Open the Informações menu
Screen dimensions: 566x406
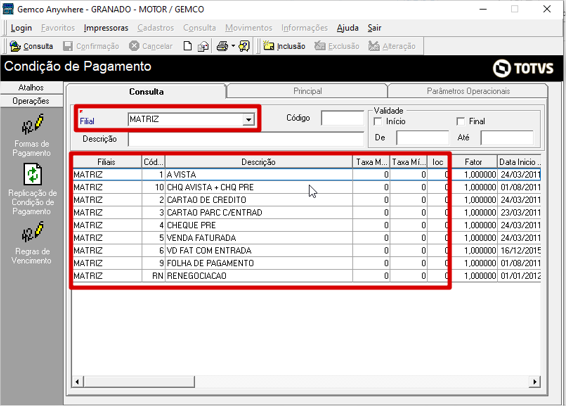[304, 28]
